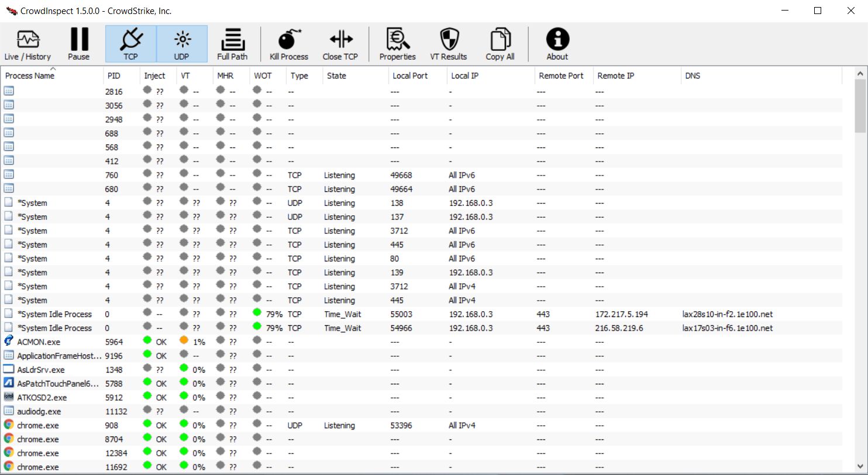Open Properties for the selected process
This screenshot has height=475, width=868.
pyautogui.click(x=397, y=43)
